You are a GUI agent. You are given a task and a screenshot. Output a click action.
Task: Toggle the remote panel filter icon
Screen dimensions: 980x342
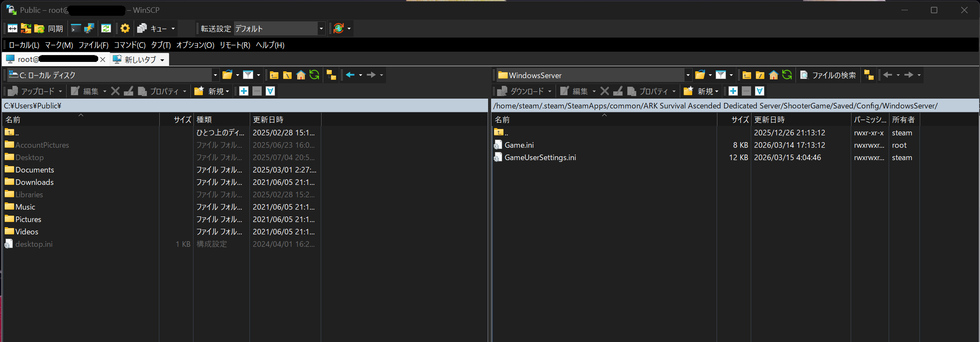tap(721, 75)
